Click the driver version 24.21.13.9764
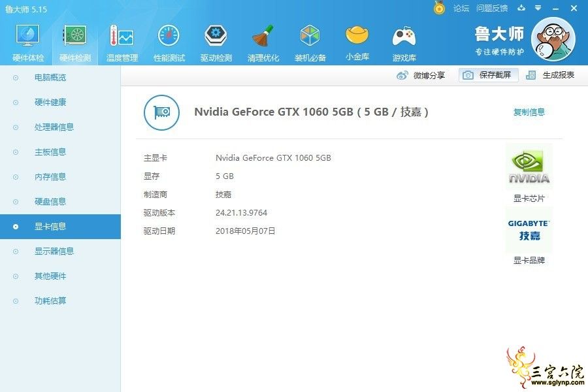Image resolution: width=588 pixels, height=392 pixels. [x=241, y=213]
